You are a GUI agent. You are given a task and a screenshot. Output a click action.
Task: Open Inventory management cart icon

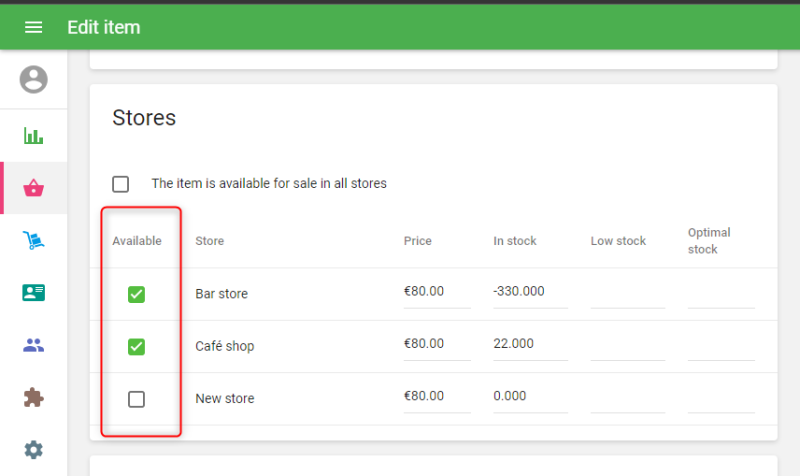click(x=33, y=241)
